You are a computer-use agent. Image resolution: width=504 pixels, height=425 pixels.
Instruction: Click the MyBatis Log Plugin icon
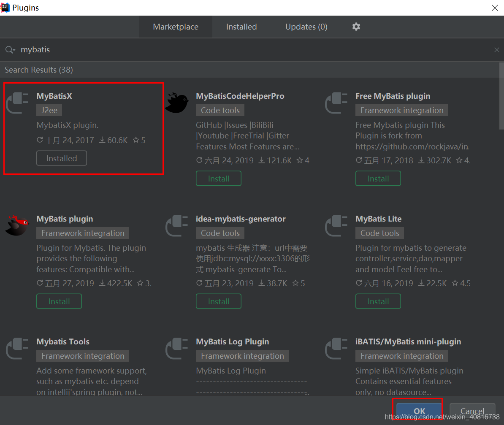click(177, 349)
